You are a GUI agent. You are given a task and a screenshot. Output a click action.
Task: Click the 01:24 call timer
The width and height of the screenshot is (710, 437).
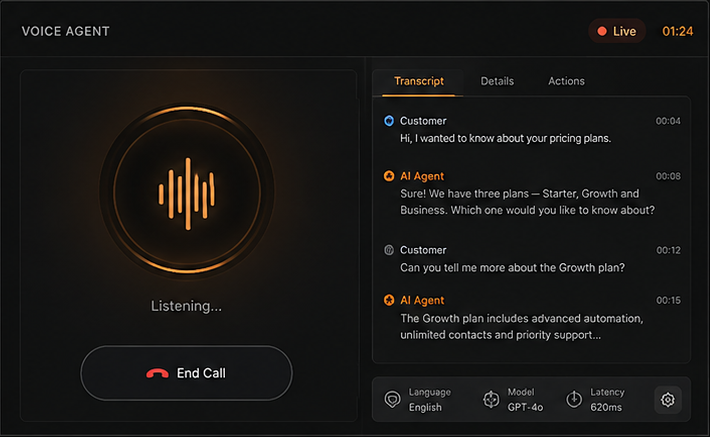[677, 31]
